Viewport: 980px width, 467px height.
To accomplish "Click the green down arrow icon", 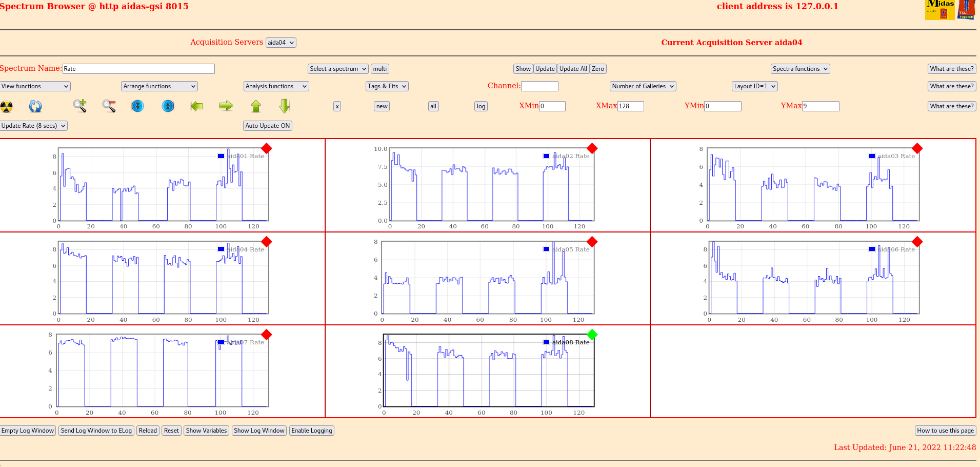I will point(285,106).
